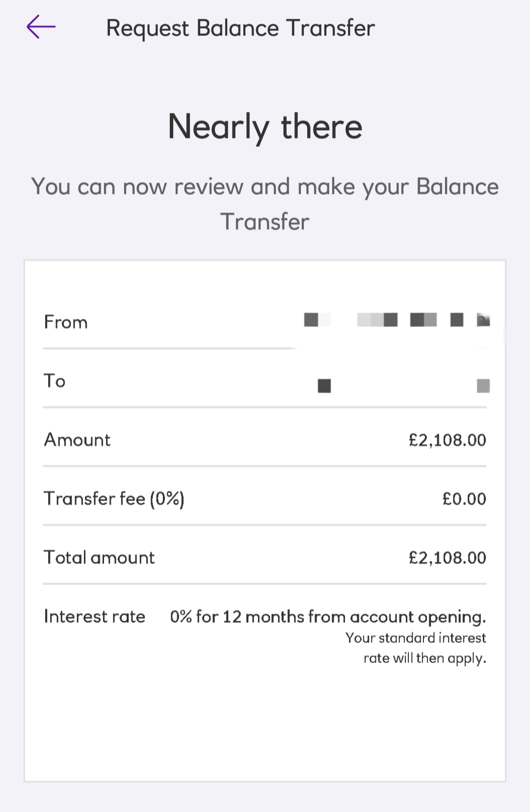530x812 pixels.
Task: Select the Amount row label
Action: pyautogui.click(x=77, y=440)
